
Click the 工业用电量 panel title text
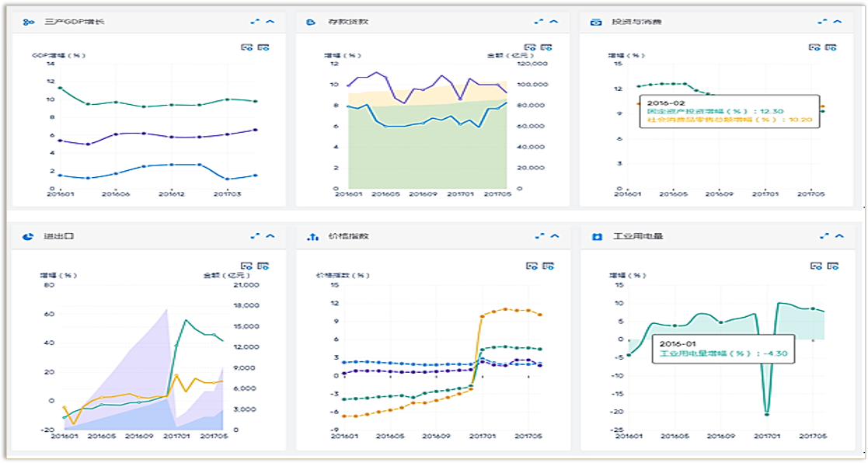631,235
